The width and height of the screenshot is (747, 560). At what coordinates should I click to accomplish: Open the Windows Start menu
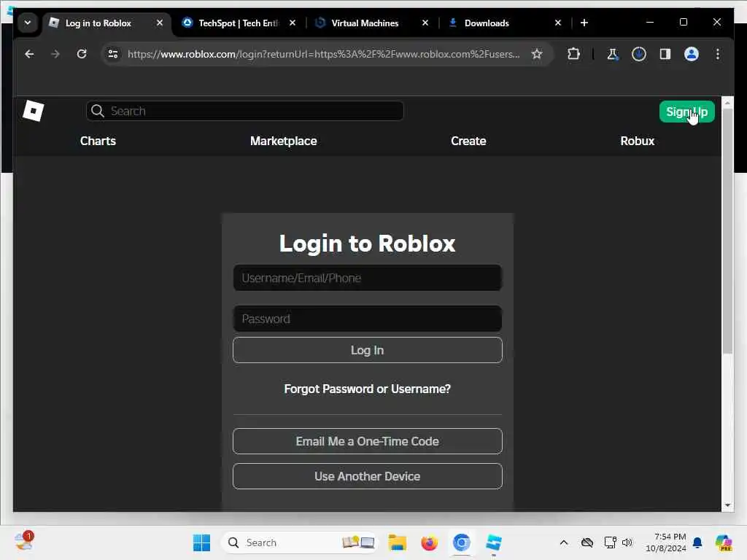[x=201, y=542]
